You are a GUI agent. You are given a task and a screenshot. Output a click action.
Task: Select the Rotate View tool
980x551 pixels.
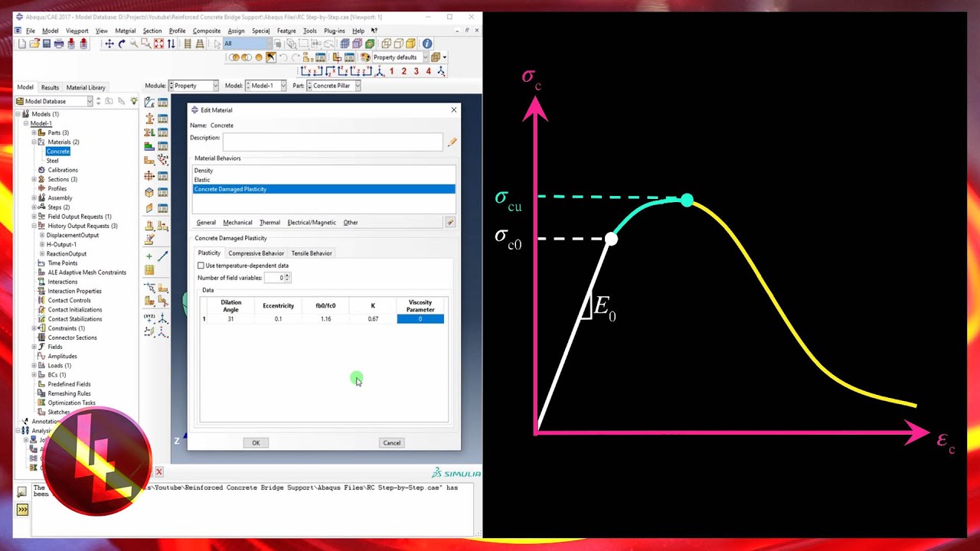pos(122,44)
